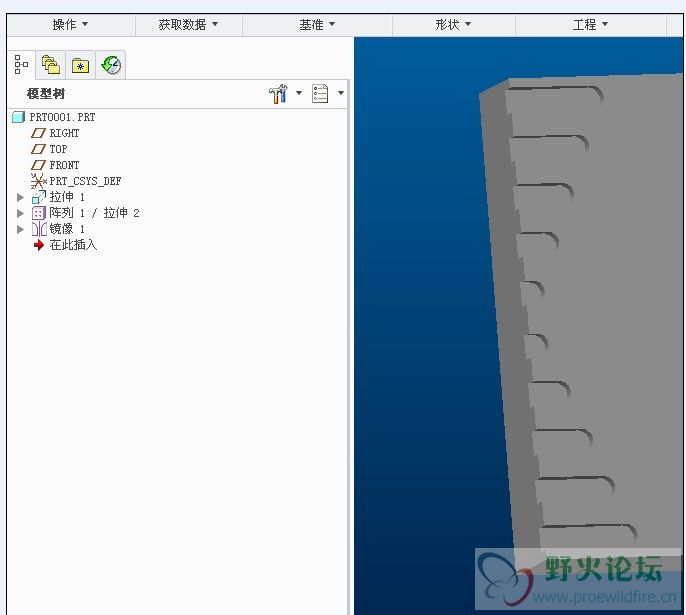Click the PRT_CSYS_DEF coordinate system icon
Image resolution: width=686 pixels, height=615 pixels.
38,181
